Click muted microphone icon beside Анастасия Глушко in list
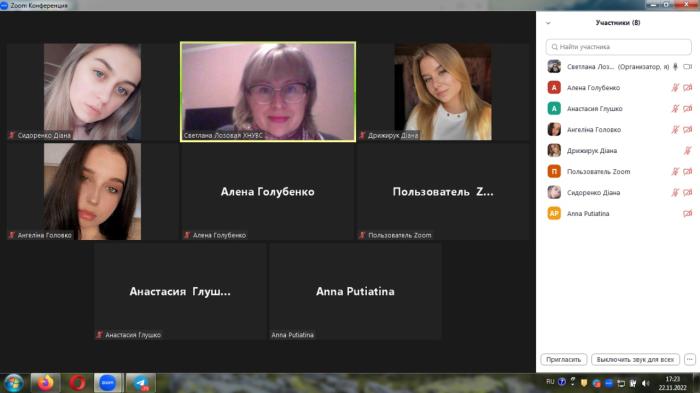 pos(675,109)
